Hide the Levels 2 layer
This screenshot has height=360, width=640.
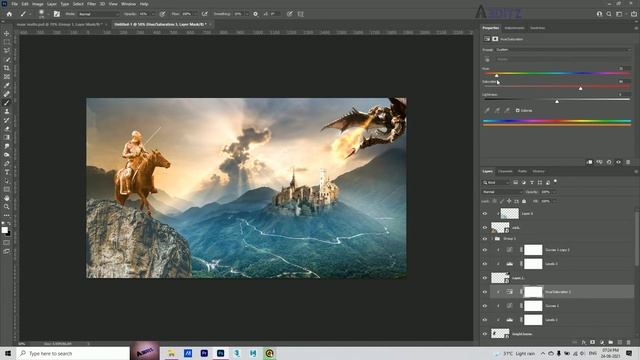[485, 264]
